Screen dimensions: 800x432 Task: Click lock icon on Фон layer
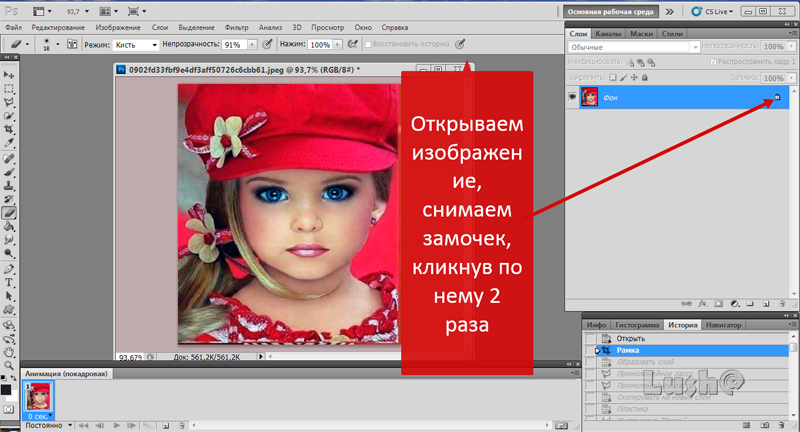(x=777, y=97)
